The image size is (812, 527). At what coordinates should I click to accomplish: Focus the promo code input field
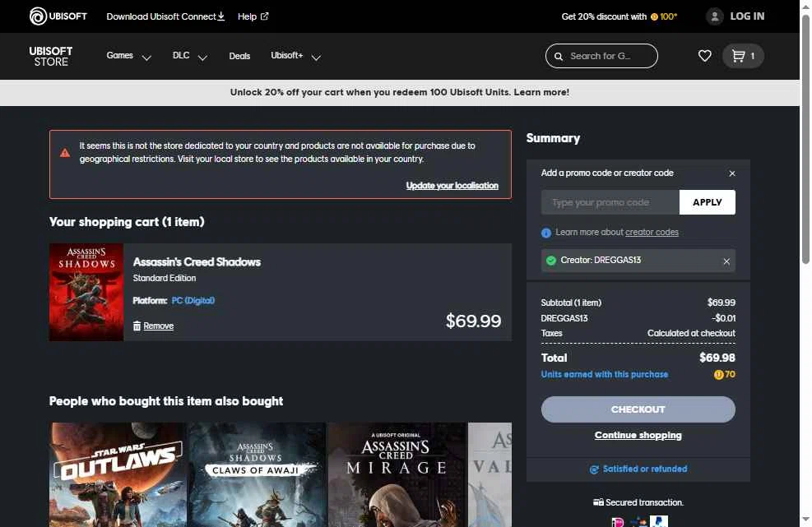pyautogui.click(x=610, y=202)
